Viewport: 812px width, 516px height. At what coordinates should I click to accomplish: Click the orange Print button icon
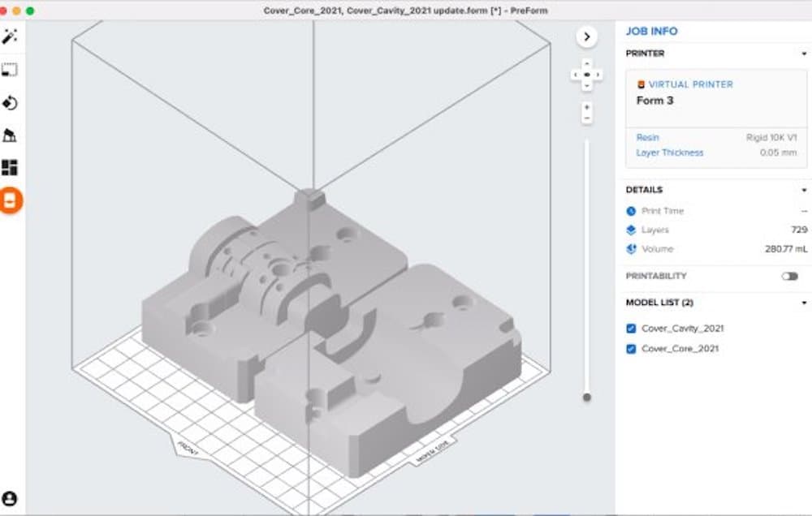coord(11,200)
